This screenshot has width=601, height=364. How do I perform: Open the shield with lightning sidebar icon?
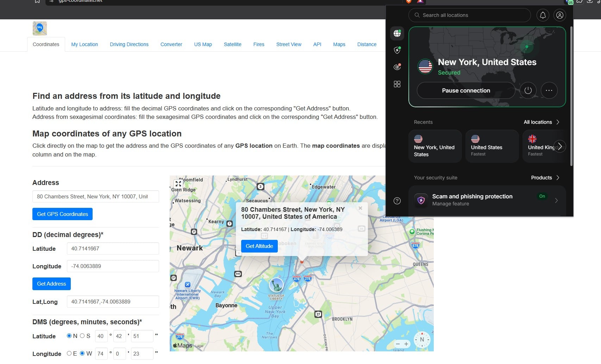point(397,50)
